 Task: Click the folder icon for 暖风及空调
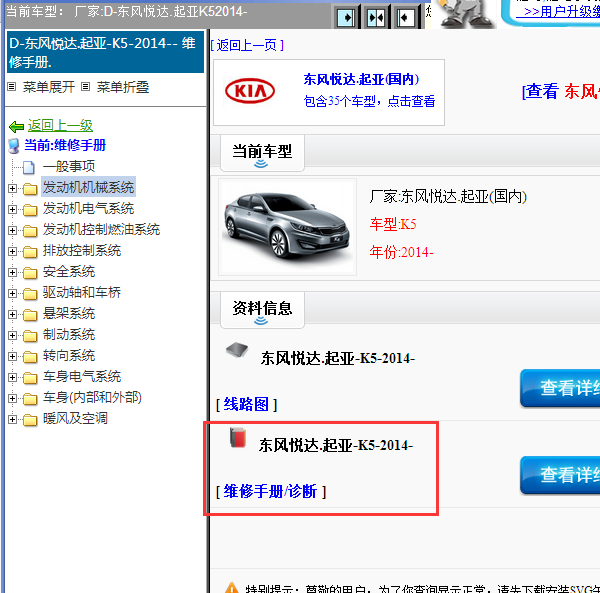[30, 420]
